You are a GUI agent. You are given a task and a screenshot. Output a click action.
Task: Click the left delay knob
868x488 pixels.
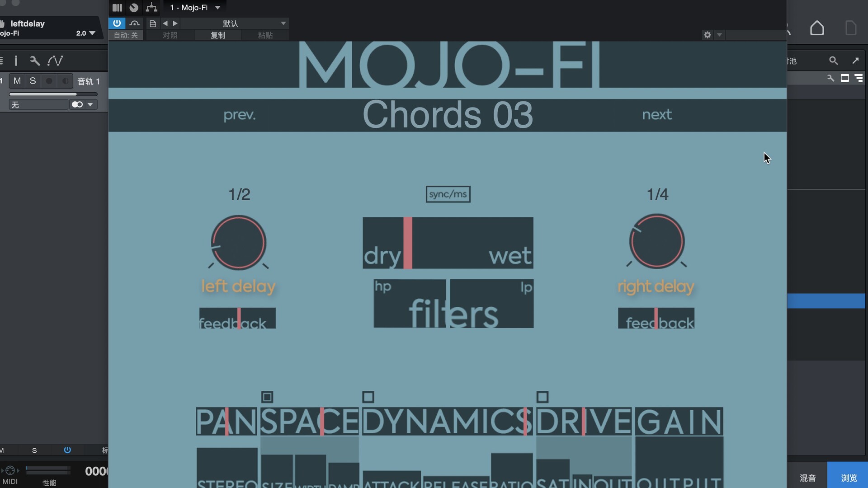click(239, 243)
